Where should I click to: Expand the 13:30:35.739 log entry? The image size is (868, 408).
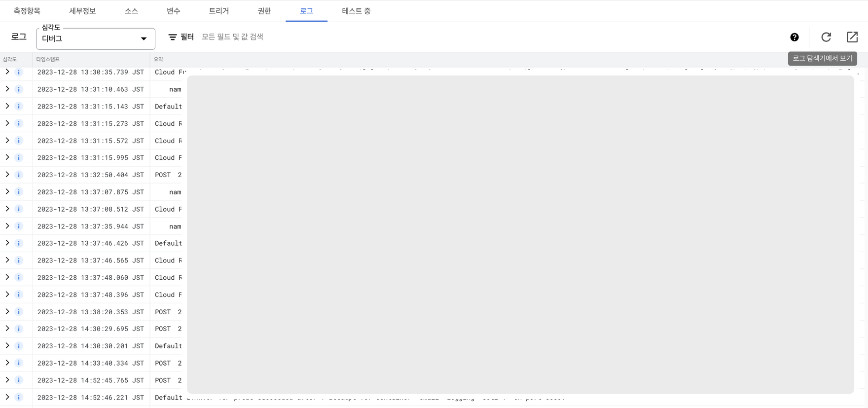7,72
